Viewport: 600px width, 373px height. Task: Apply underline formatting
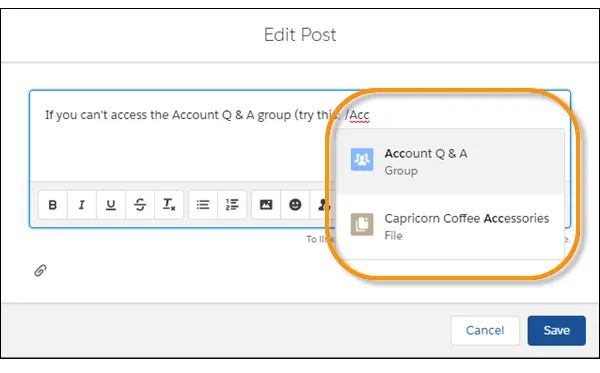point(111,205)
